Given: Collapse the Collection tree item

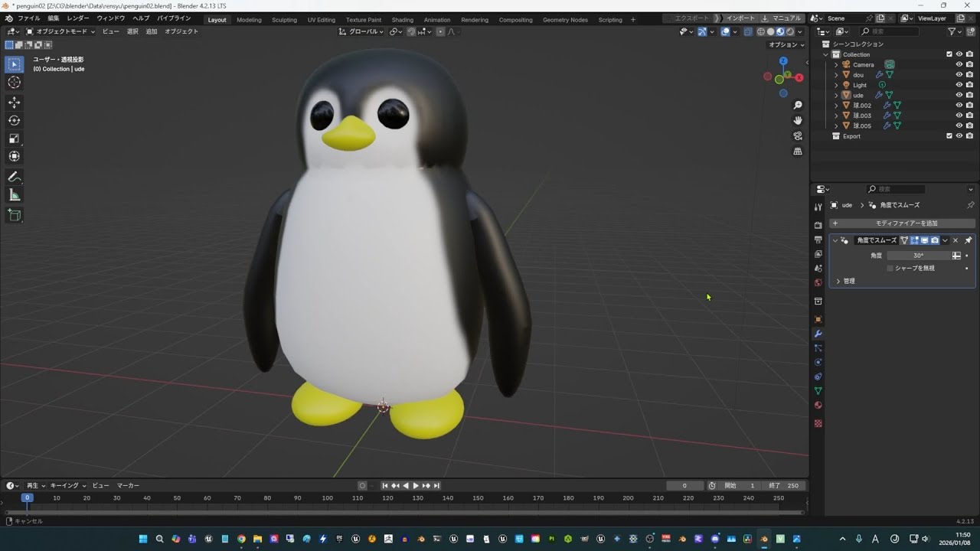Looking at the screenshot, I should point(825,54).
